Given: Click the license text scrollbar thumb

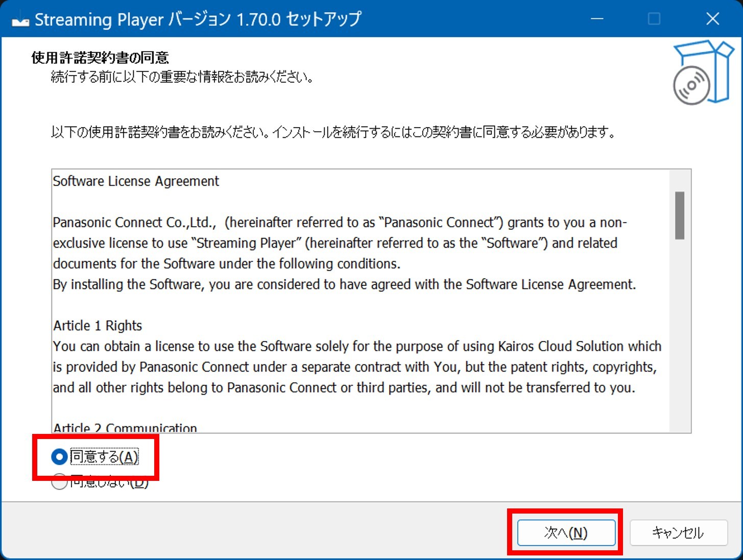Looking at the screenshot, I should pos(679,215).
